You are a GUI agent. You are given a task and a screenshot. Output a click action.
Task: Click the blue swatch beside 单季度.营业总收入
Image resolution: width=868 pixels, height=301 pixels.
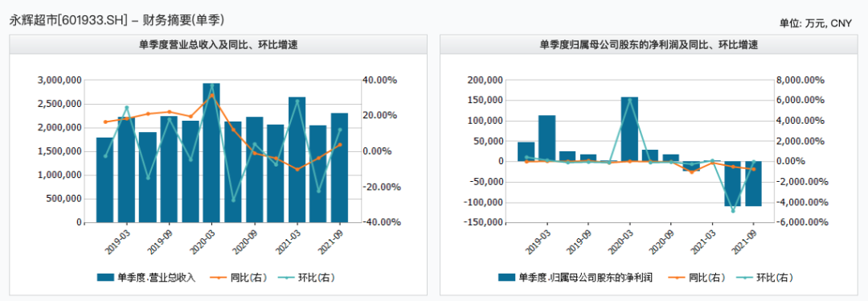(105, 277)
